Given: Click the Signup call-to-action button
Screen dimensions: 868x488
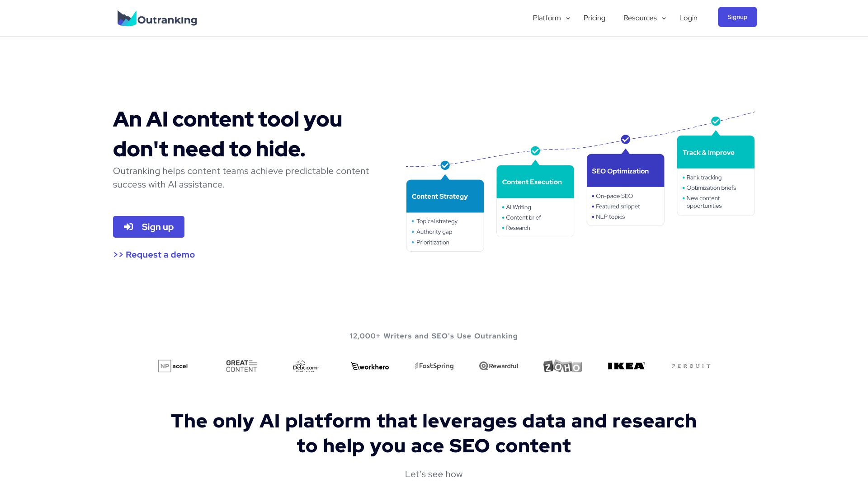Looking at the screenshot, I should coord(737,17).
